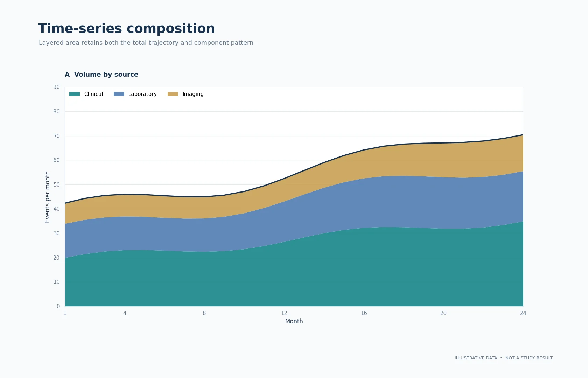The image size is (588, 378).
Task: Click the subtitle about layered area
Action: (x=146, y=43)
